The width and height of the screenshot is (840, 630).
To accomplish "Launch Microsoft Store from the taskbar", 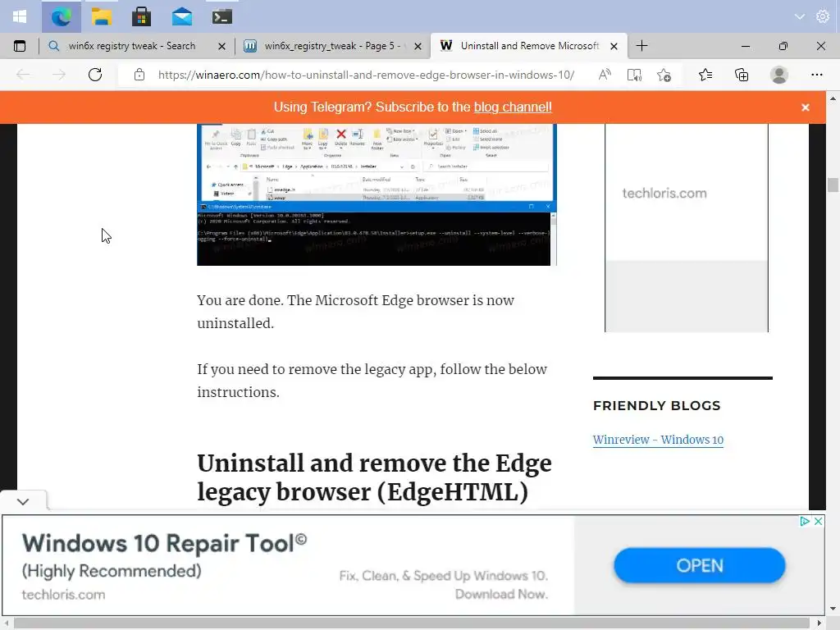I will tap(141, 16).
